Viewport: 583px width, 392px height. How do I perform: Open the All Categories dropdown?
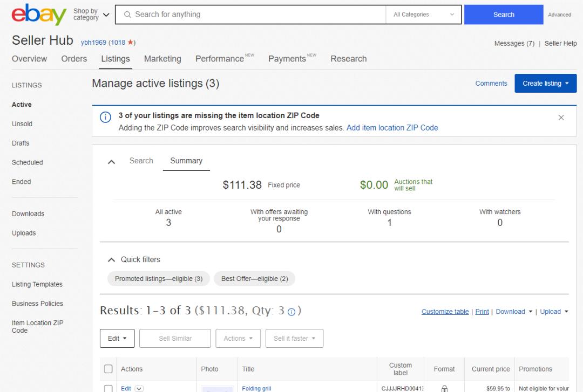[x=423, y=15]
